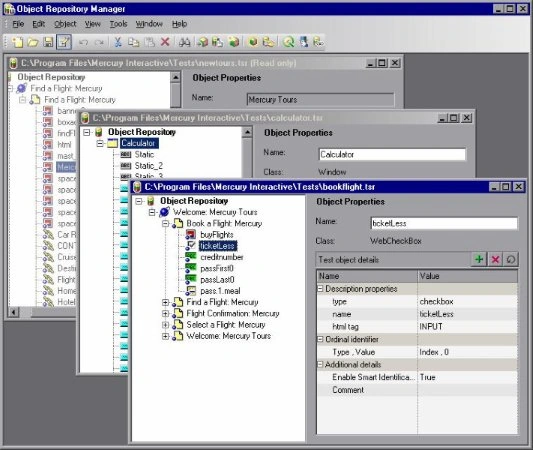Open the Object menu
This screenshot has width=533, height=450.
coord(65,24)
